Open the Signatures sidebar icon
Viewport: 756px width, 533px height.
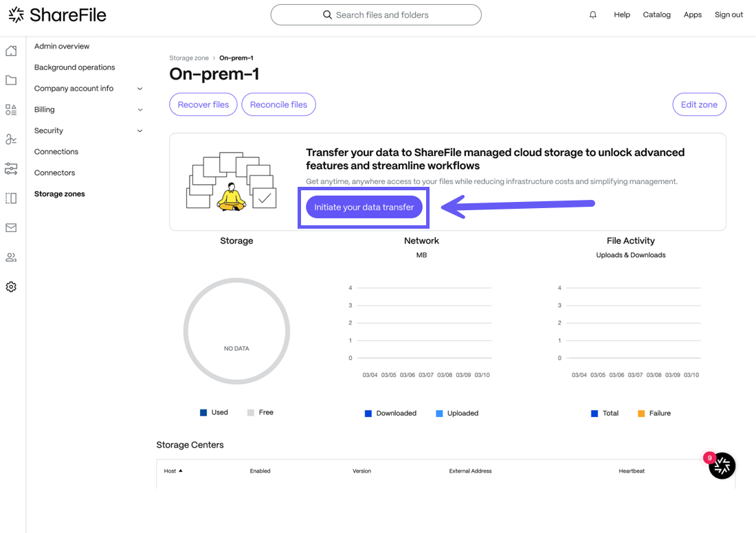[11, 139]
